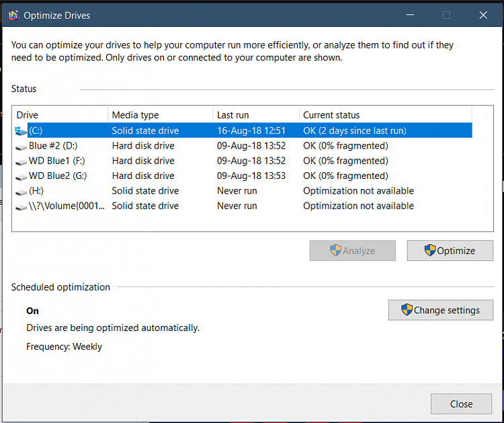Click 'Solid state drive' in the (C:) row
Screen dimensions: 504x423
tap(145, 130)
